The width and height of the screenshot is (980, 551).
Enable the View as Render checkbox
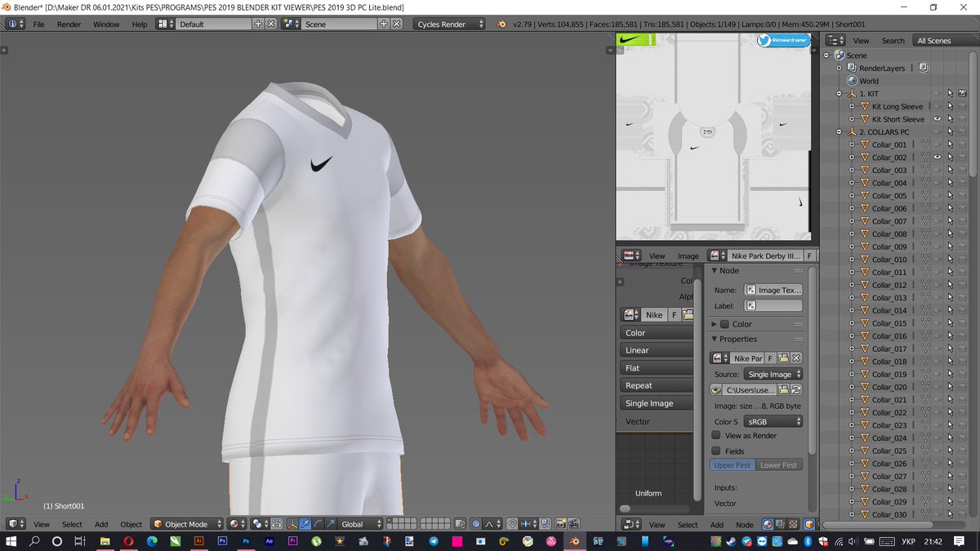point(716,435)
